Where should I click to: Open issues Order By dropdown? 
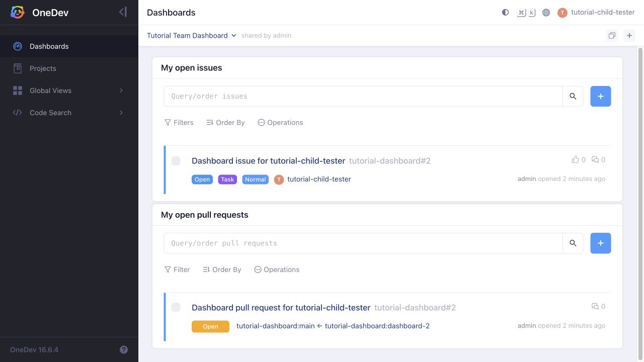click(225, 123)
